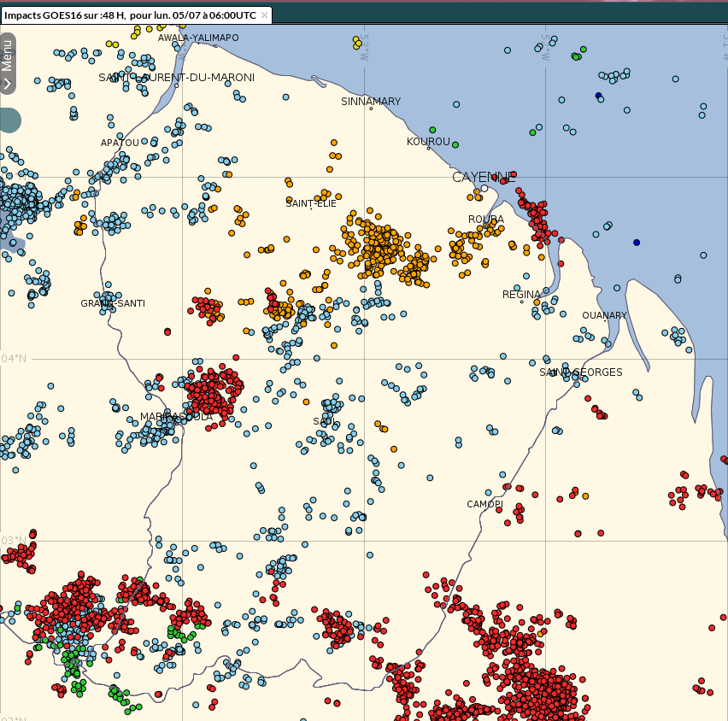This screenshot has width=728, height=721.
Task: Select the Impacts GOES16 48 H tab
Action: (x=129, y=15)
